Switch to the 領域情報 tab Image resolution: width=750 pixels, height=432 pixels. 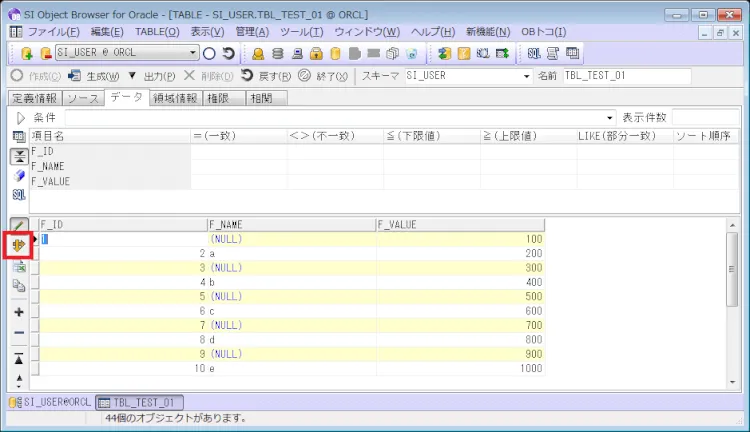click(x=175, y=98)
